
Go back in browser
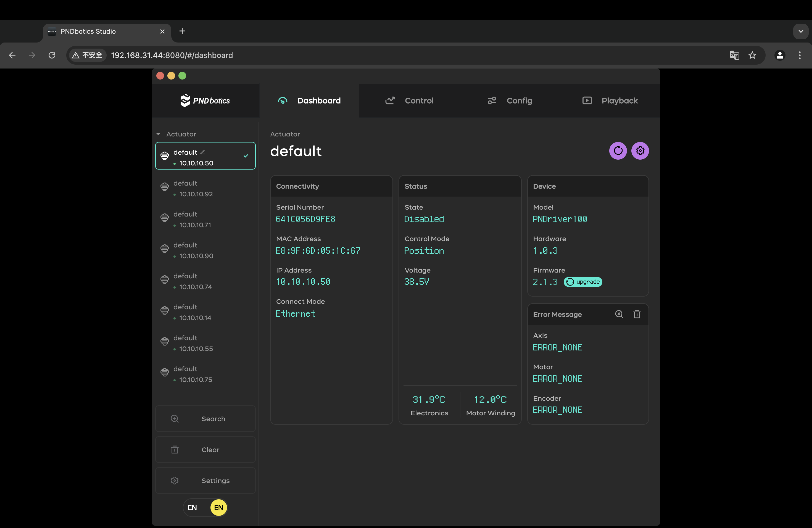click(x=12, y=55)
